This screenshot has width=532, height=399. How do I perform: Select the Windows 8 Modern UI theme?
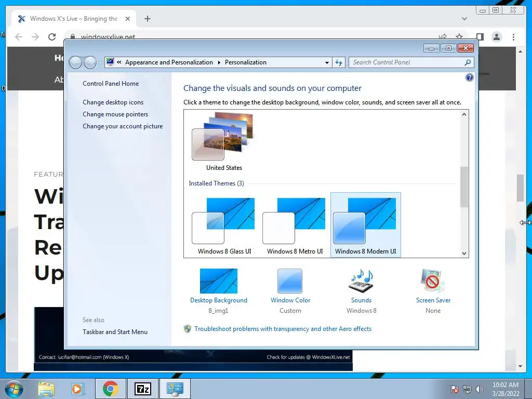(365, 225)
